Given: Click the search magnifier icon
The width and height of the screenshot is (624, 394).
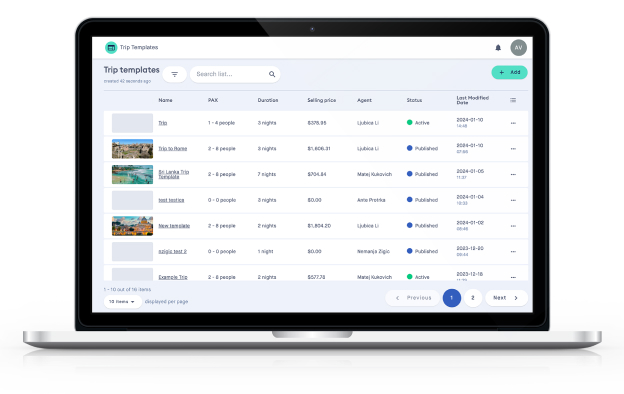Looking at the screenshot, I should (x=272, y=74).
